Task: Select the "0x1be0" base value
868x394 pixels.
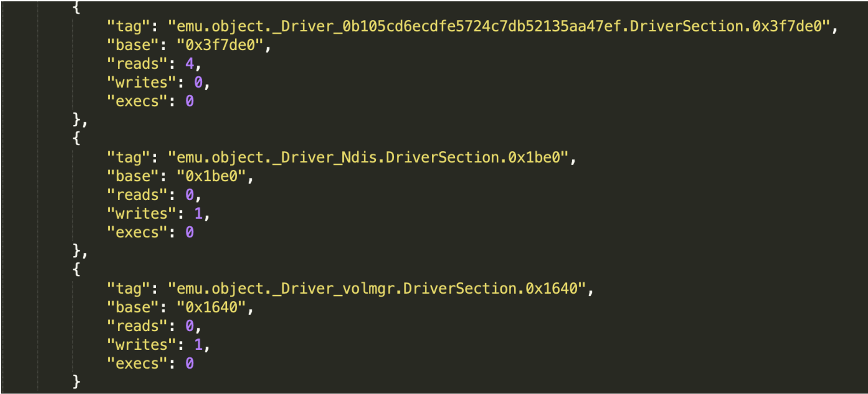Action: 211,176
